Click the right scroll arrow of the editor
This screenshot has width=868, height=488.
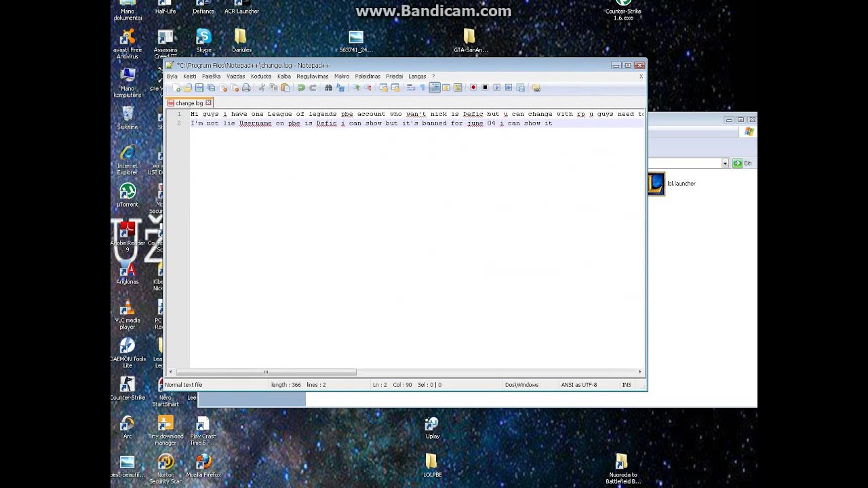639,372
